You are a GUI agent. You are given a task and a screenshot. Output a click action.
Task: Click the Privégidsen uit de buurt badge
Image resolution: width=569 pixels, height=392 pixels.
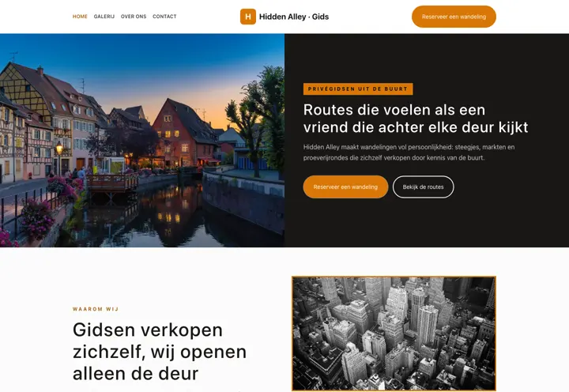(x=358, y=89)
